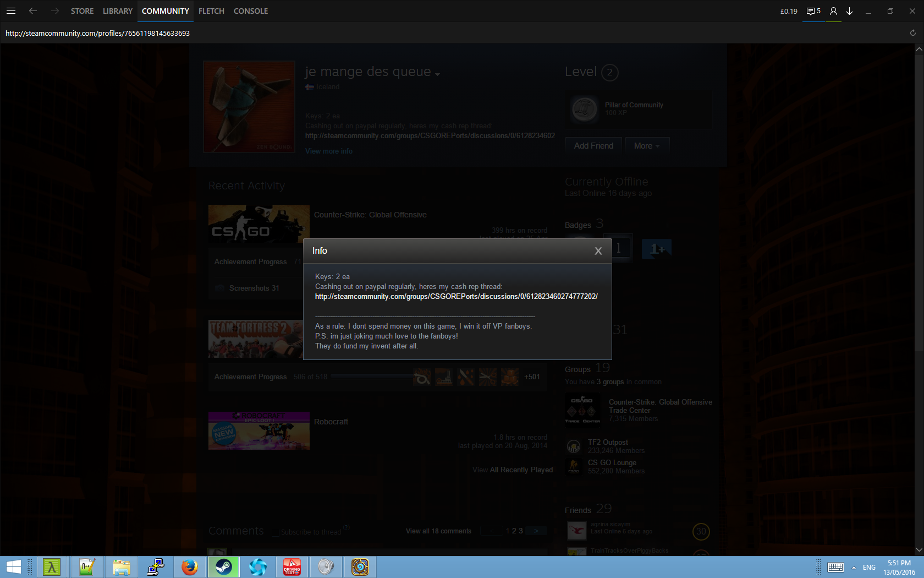Image resolution: width=924 pixels, height=578 pixels.
Task: Expand the profile name dropdown arrow
Action: coord(438,74)
